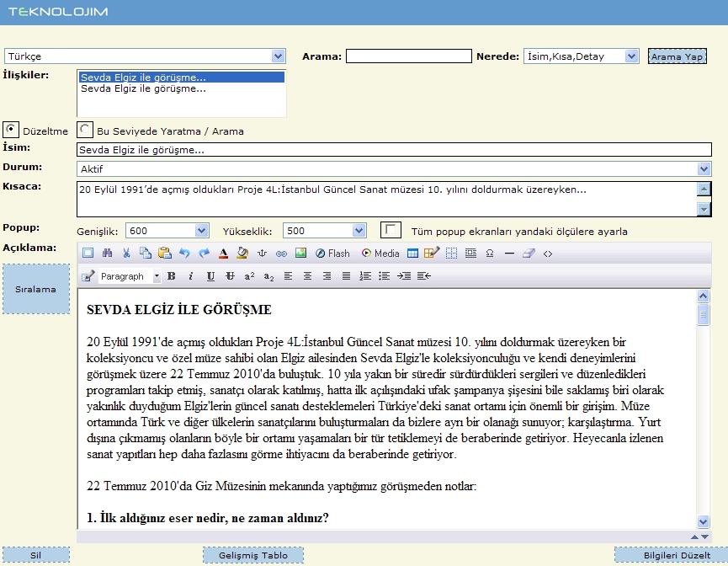
Task: Open the Türkçe language dropdown
Action: [x=278, y=56]
